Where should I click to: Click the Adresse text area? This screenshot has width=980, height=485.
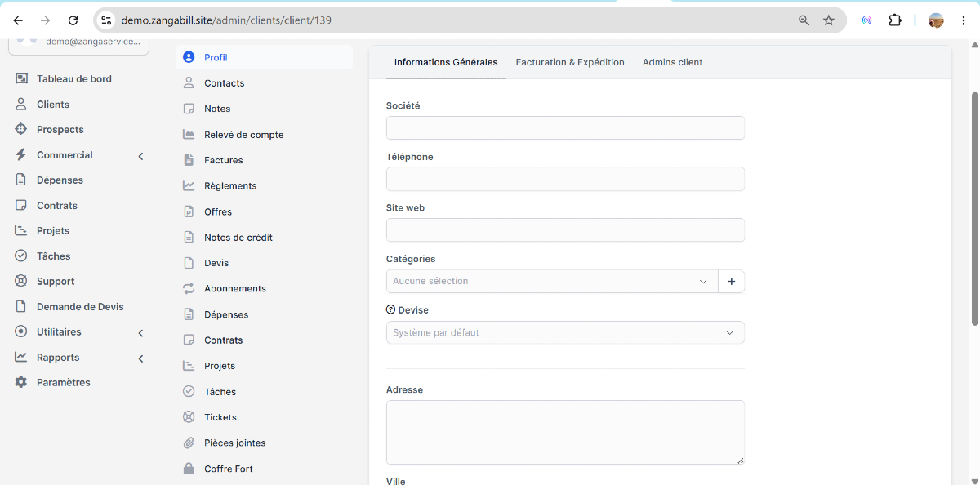pos(565,433)
